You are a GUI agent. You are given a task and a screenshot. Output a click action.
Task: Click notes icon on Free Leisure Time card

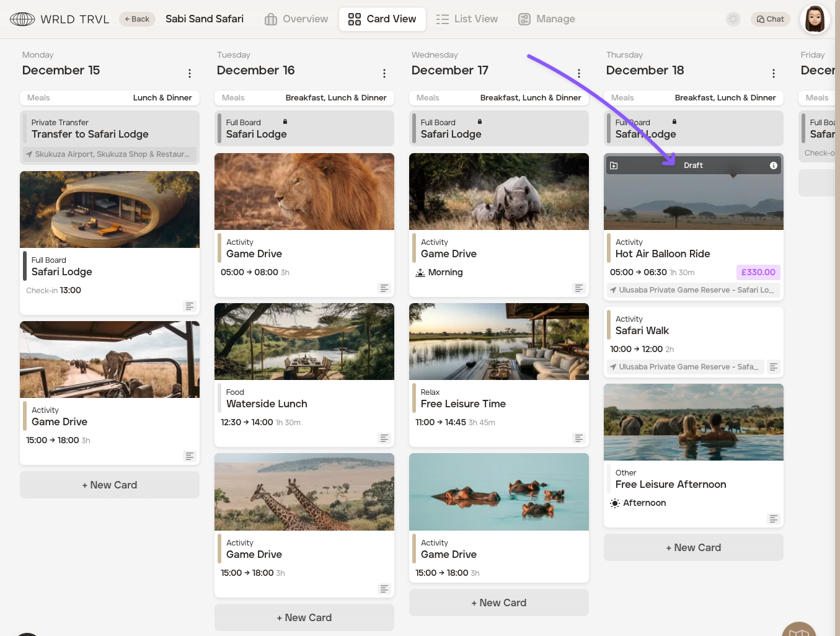tap(579, 438)
